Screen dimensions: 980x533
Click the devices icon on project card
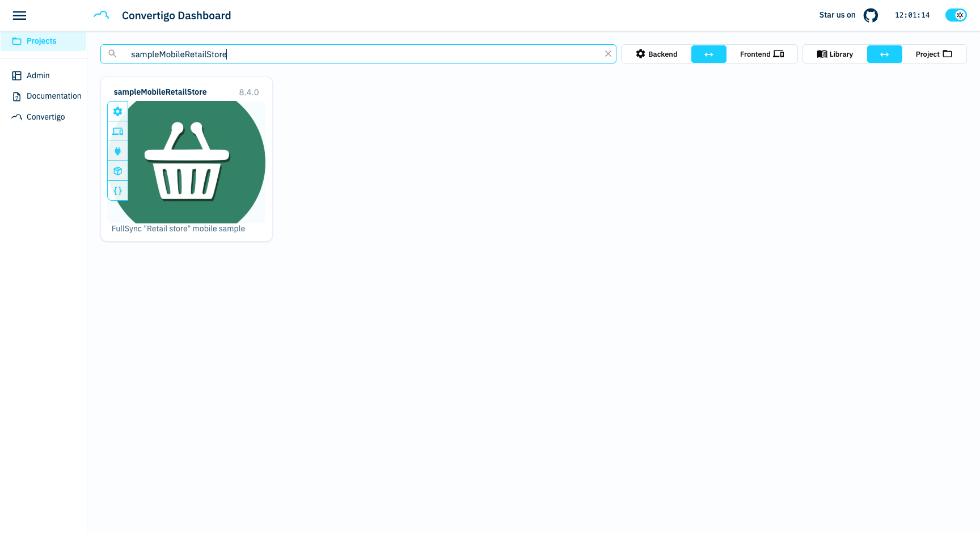118,132
